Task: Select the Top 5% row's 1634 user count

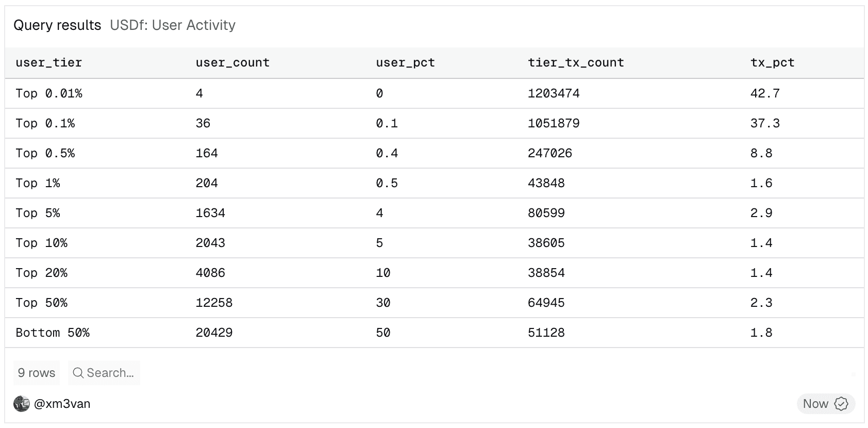Action: pos(210,213)
